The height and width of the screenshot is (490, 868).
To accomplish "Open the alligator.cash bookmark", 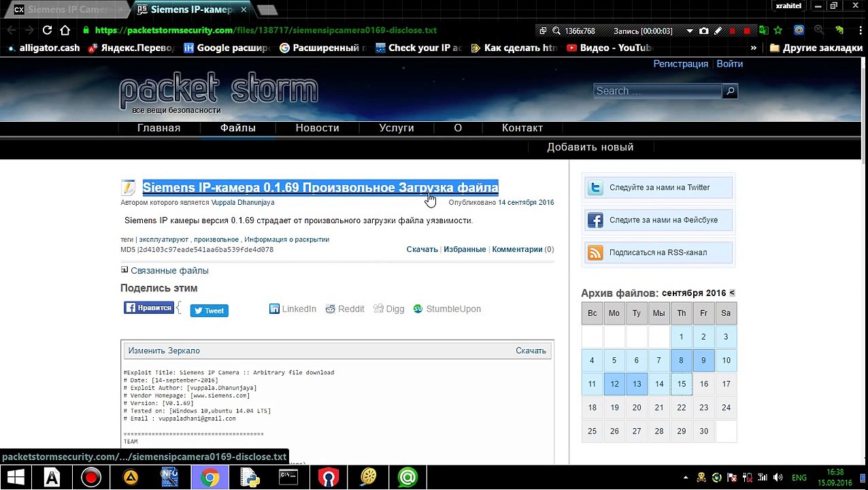I will pos(43,48).
